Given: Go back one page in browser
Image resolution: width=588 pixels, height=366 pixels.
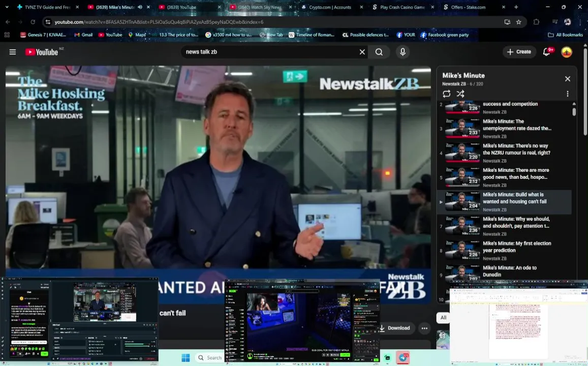Looking at the screenshot, I should point(8,22).
